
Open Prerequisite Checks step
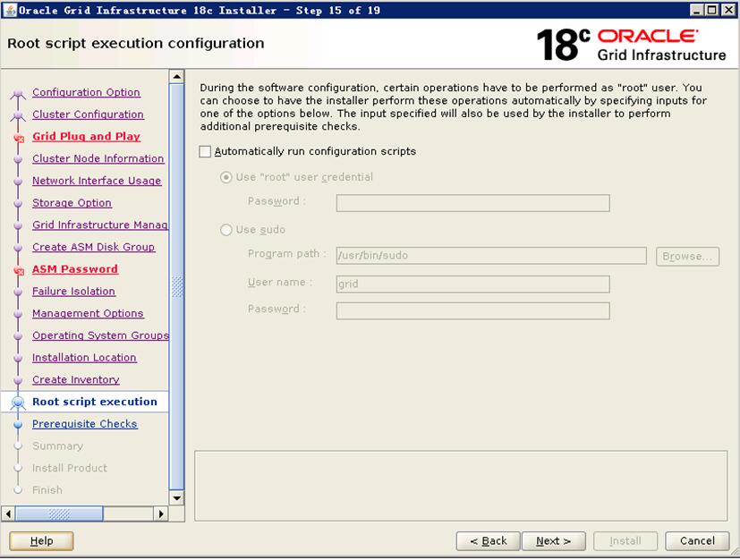(x=85, y=424)
